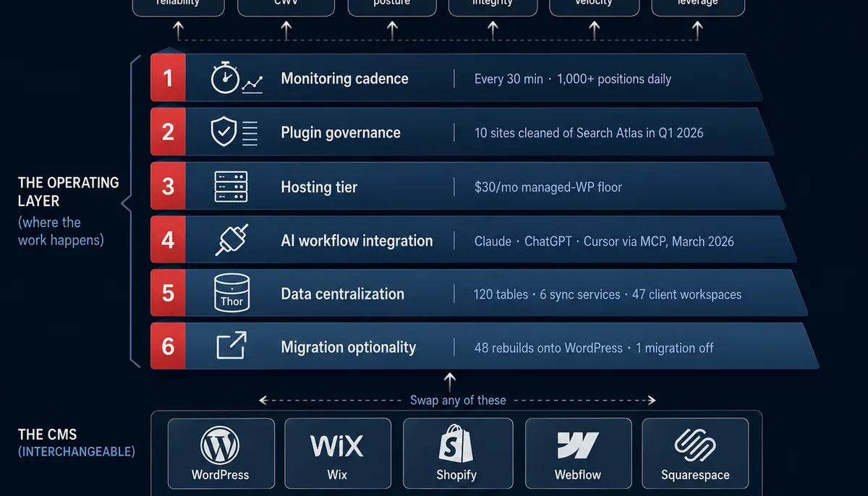Click the Wix caption text

pyautogui.click(x=337, y=475)
